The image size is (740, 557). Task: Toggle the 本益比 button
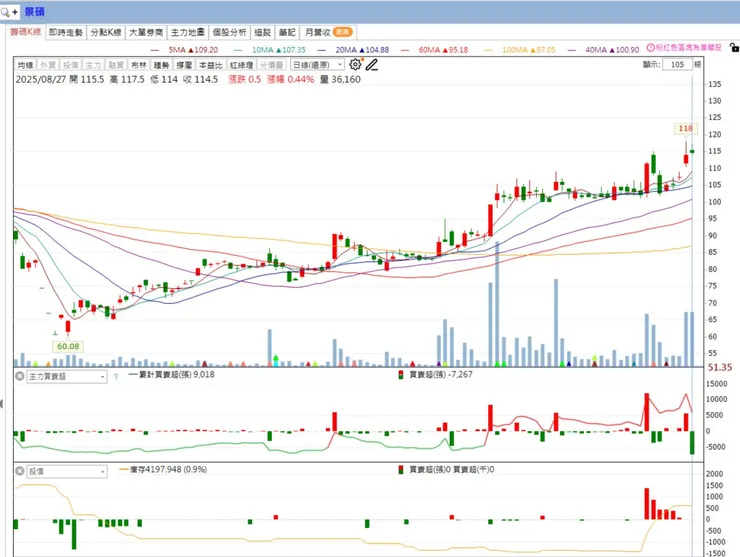point(210,65)
